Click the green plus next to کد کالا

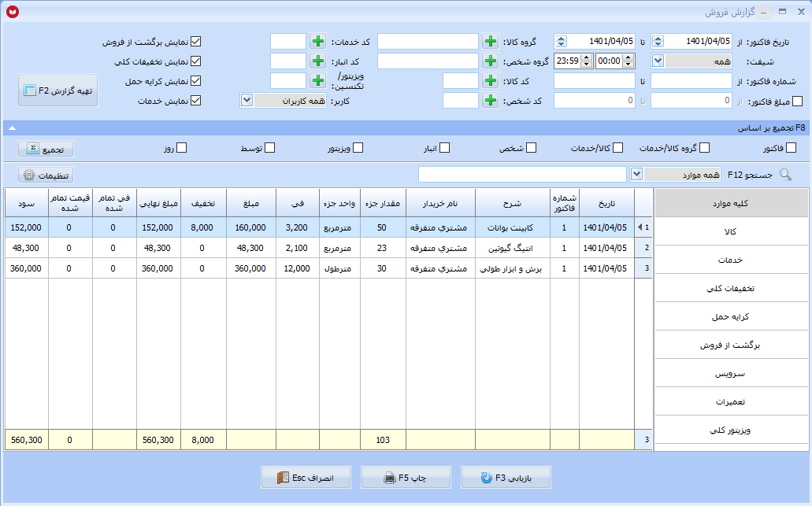(491, 81)
